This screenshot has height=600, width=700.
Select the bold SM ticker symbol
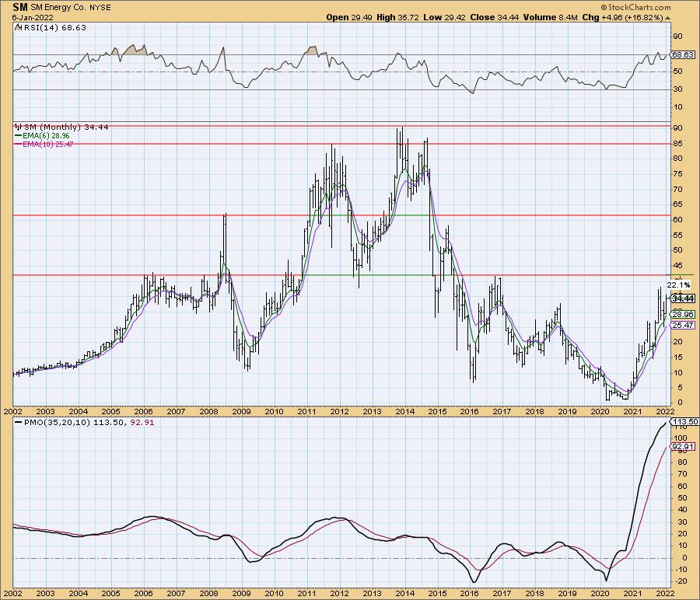point(19,7)
